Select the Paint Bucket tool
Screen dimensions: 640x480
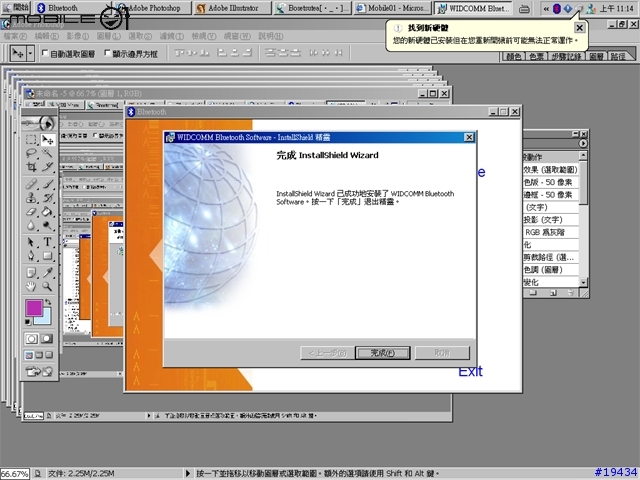point(48,211)
